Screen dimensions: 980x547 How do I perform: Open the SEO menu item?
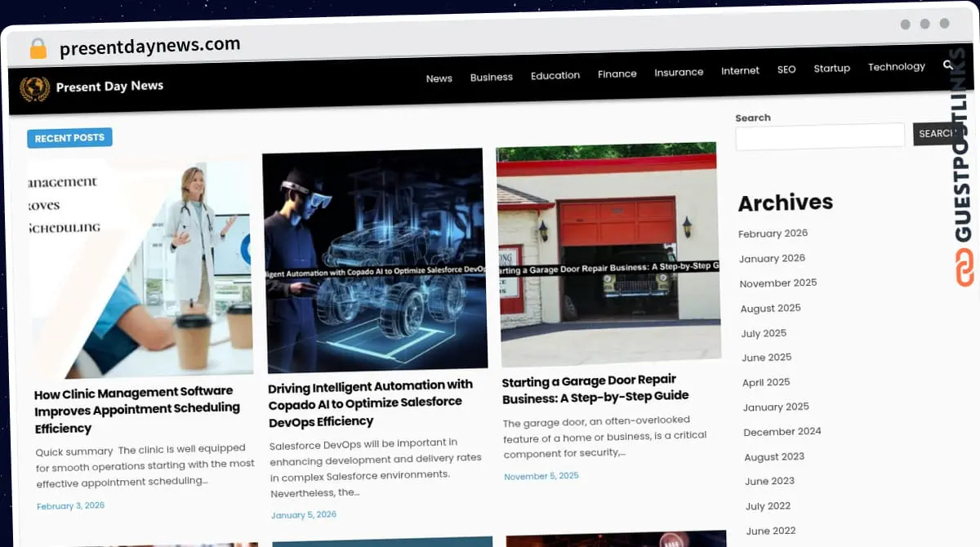point(786,69)
